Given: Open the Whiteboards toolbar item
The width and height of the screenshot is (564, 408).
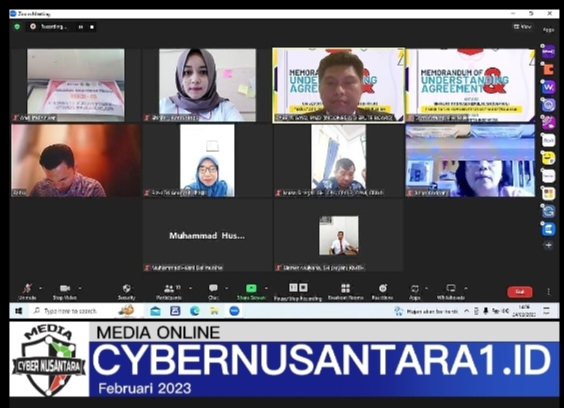Looking at the screenshot, I should (x=450, y=291).
